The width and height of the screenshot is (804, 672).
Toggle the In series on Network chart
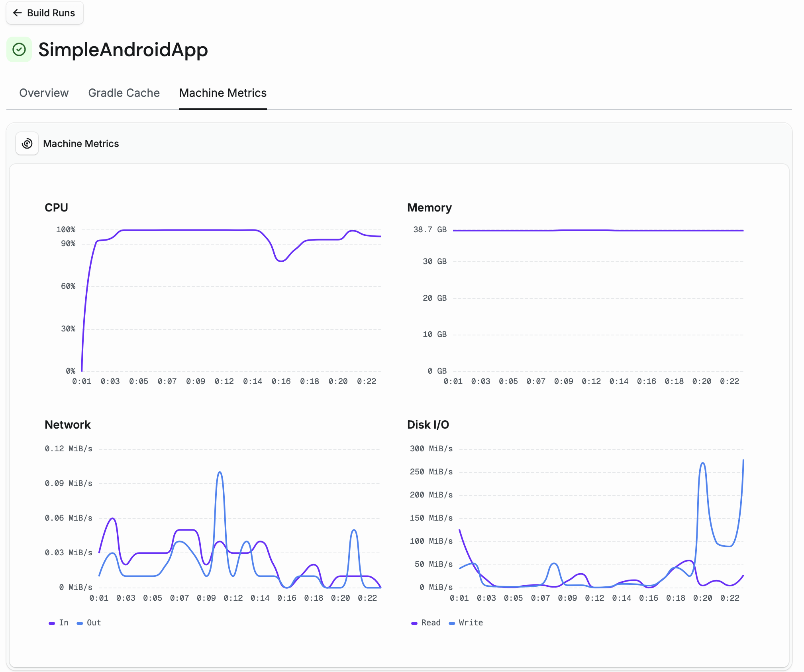click(58, 623)
